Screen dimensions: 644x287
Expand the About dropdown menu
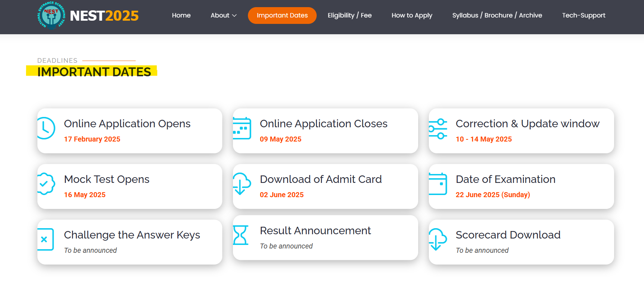pyautogui.click(x=223, y=15)
